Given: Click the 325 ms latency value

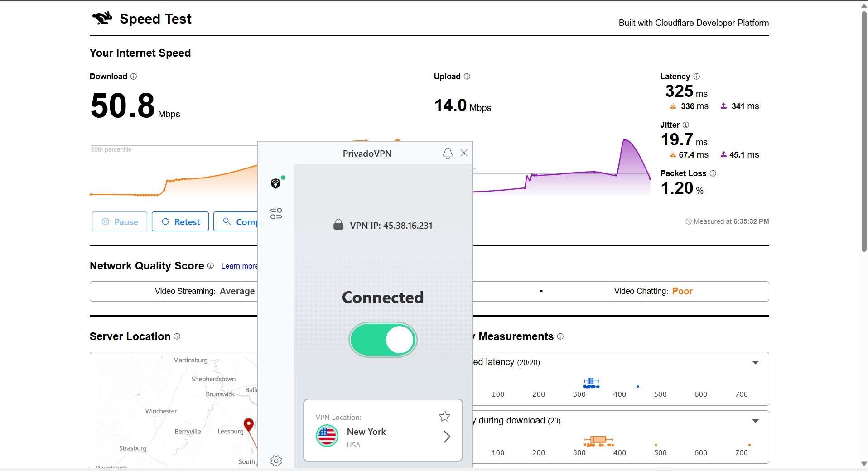Looking at the screenshot, I should (x=686, y=91).
